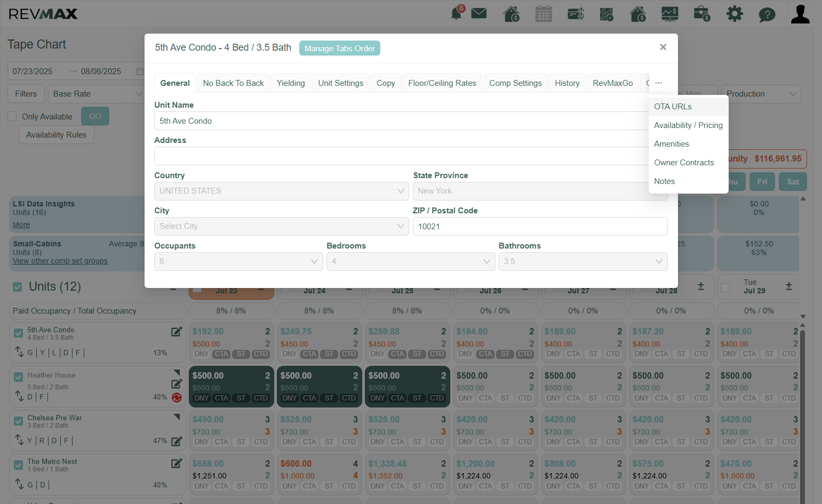
Task: Click the Manage Tabs Order button
Action: click(340, 49)
